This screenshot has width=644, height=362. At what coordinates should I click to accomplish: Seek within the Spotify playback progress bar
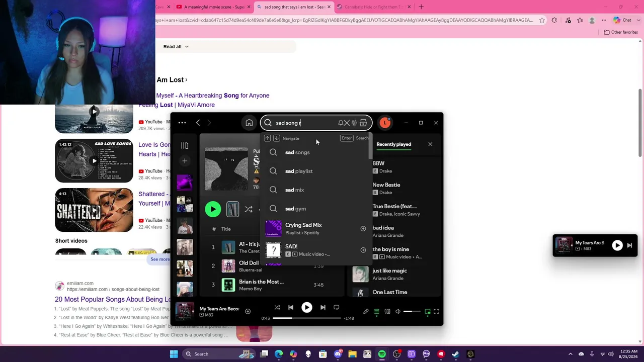coord(307,318)
